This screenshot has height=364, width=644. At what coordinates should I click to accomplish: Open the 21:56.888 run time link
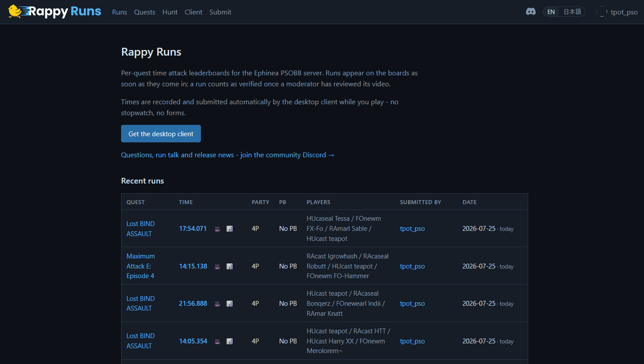click(193, 303)
